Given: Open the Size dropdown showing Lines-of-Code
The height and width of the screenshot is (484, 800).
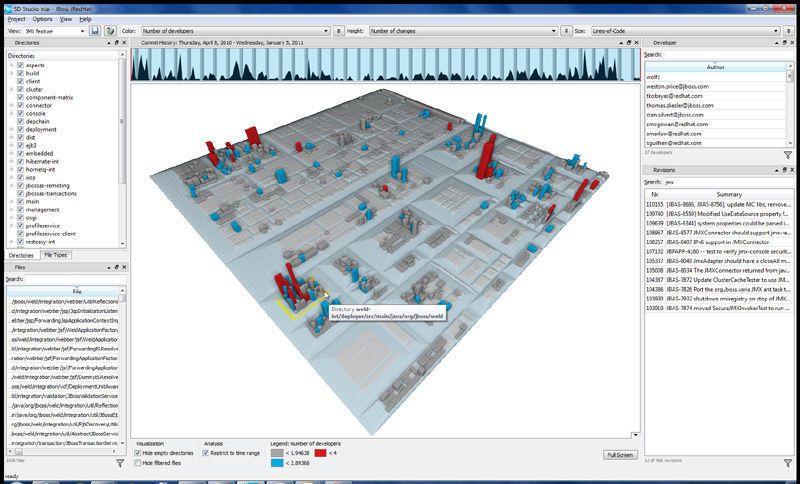Looking at the screenshot, I should coord(687,31).
